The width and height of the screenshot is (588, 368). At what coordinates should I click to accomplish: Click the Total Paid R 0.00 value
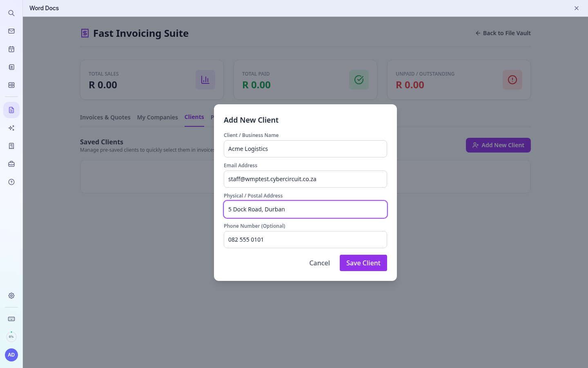(256, 85)
